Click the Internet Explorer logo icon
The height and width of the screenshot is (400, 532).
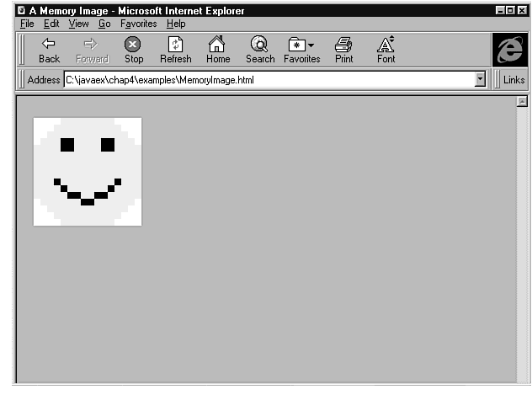coord(508,50)
